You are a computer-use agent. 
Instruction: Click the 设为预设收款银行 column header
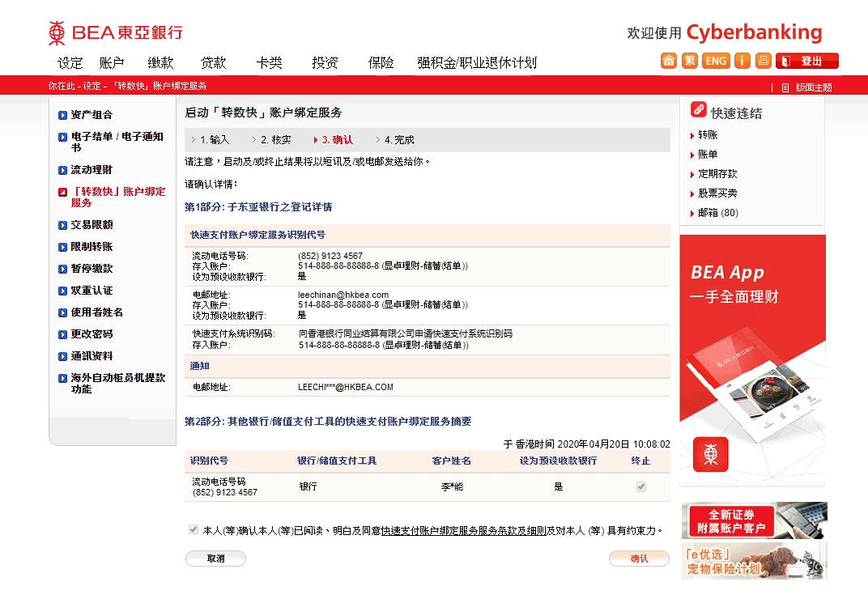(558, 461)
